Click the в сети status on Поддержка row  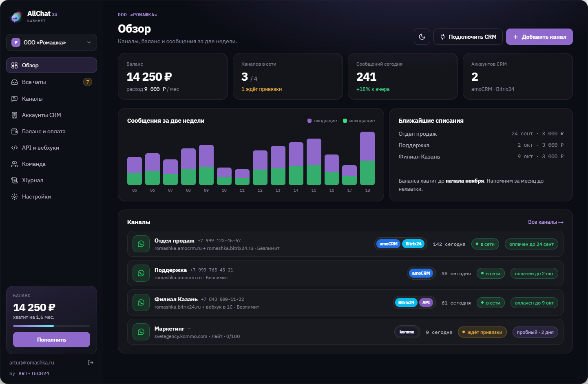click(491, 274)
